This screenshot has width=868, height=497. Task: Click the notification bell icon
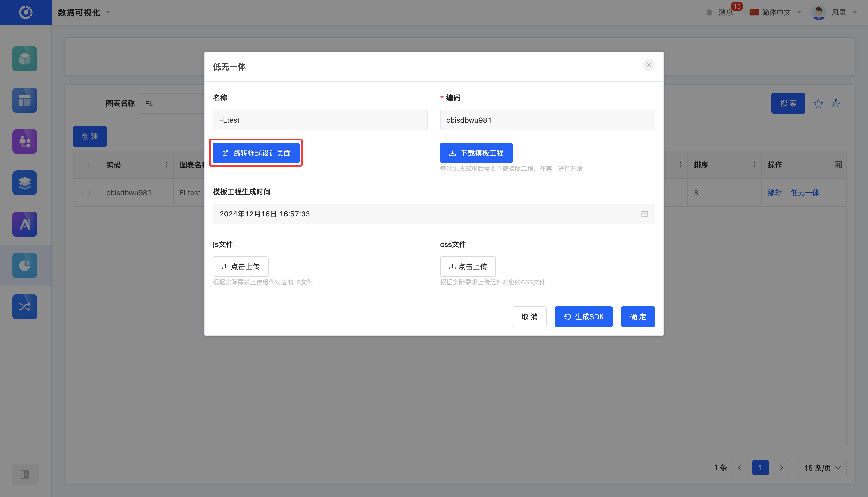click(x=709, y=13)
